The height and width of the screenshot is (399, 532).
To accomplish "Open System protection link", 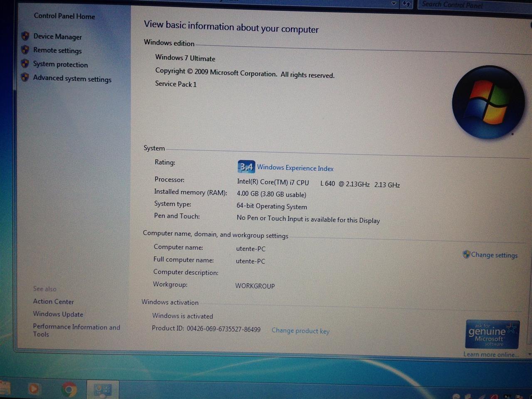I will (60, 64).
